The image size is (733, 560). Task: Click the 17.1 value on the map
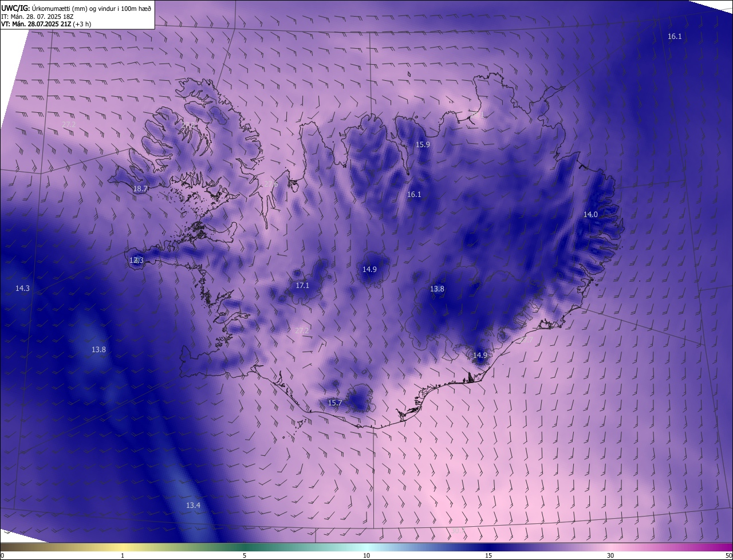coord(302,285)
